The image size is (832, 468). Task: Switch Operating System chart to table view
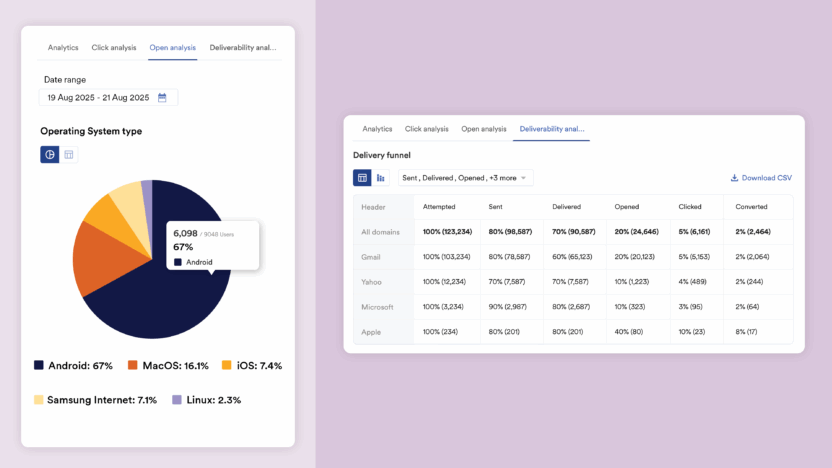tap(69, 154)
